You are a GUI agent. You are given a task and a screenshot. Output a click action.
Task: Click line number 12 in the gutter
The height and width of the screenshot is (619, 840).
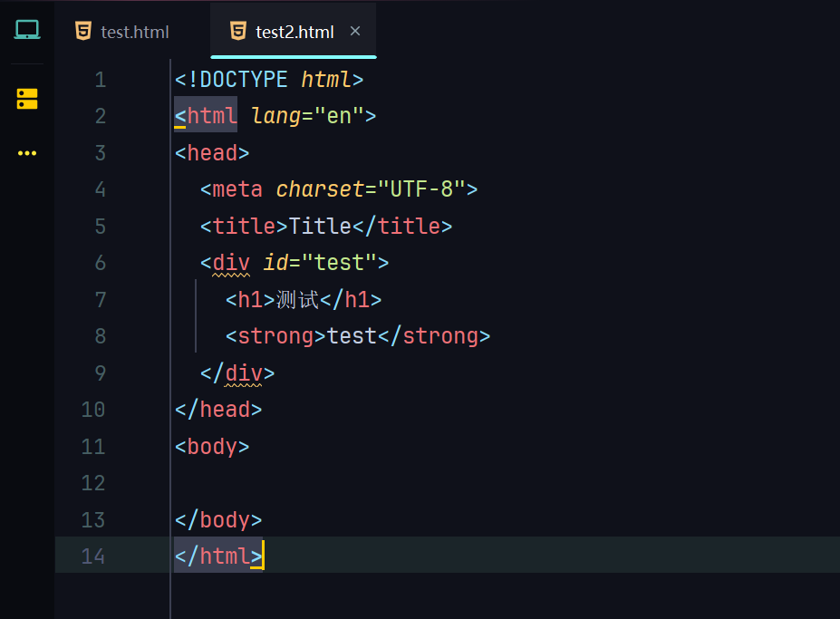coord(93,483)
